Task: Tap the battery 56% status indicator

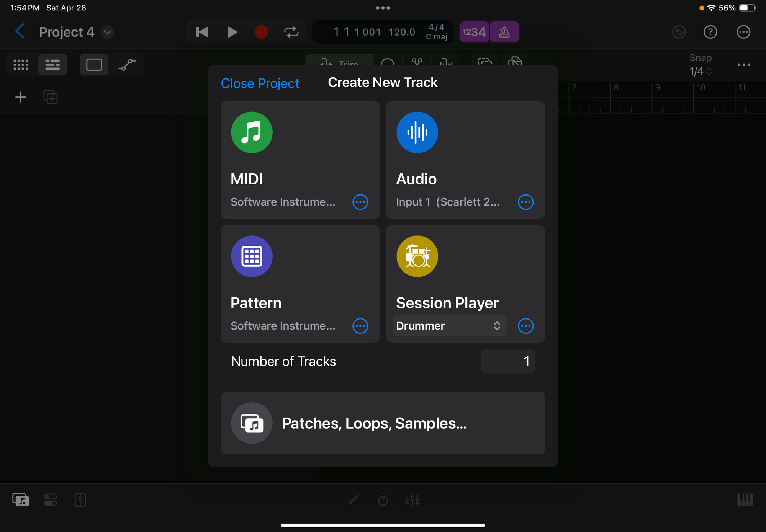Action: click(x=737, y=8)
